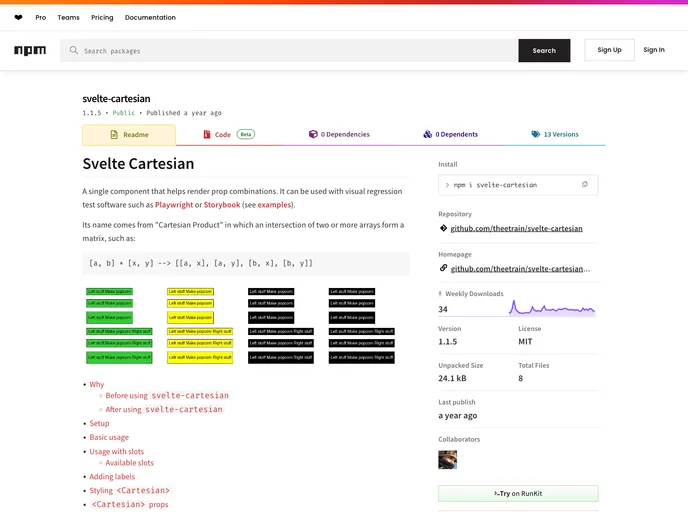
Task: Click the Cartesian matrix example image
Action: (240, 325)
